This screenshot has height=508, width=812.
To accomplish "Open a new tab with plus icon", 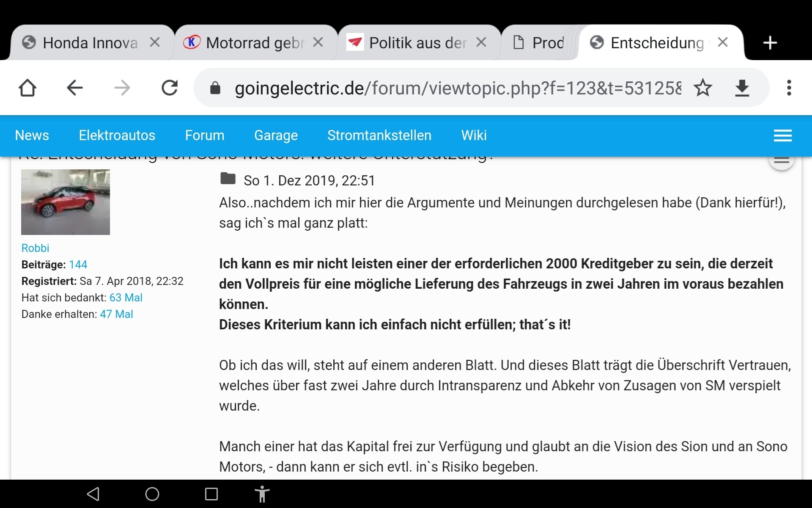I will [770, 43].
